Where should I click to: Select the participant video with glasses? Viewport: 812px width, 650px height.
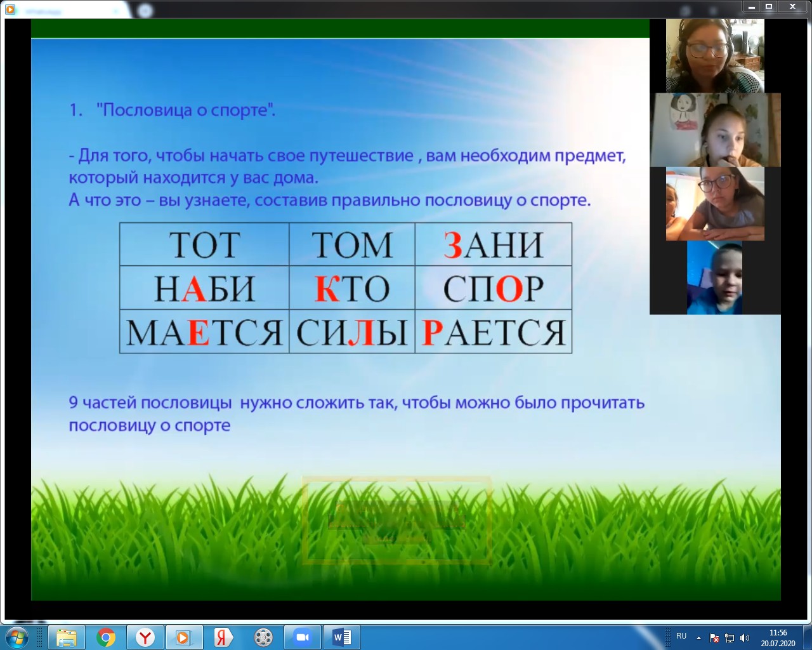(x=715, y=204)
